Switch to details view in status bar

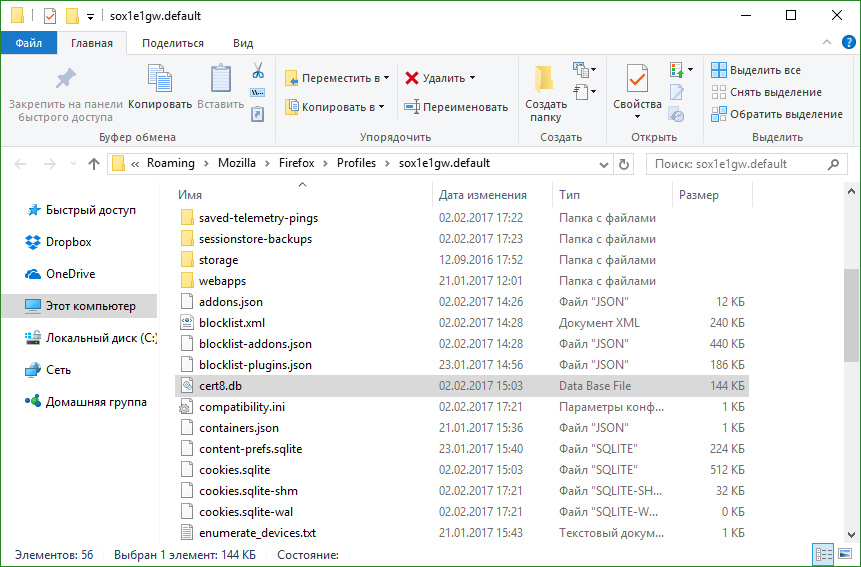[822, 554]
